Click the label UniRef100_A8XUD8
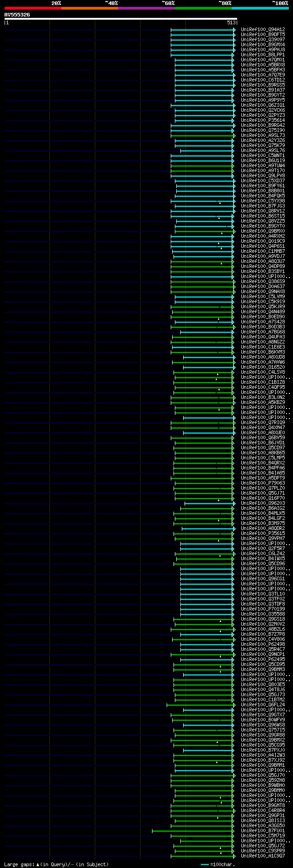 point(263,357)
